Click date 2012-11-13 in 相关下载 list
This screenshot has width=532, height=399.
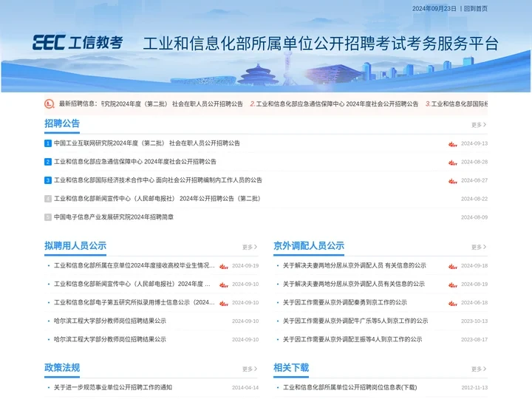click(x=474, y=387)
